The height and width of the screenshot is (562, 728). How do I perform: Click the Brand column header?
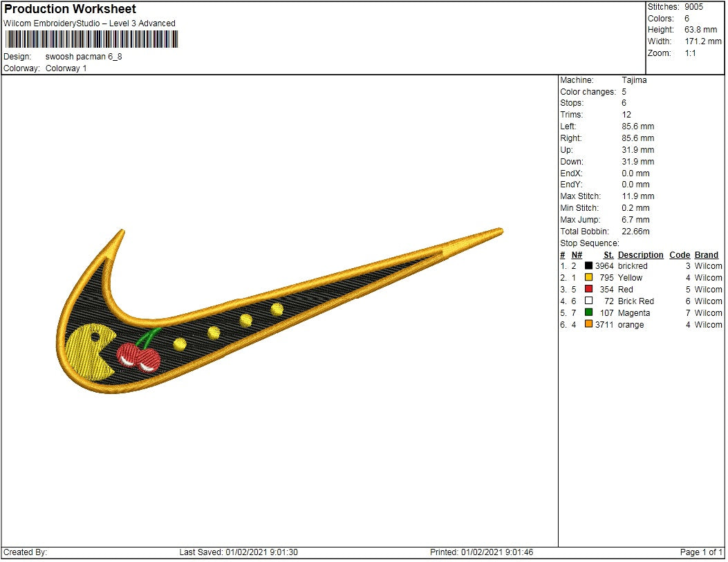pyautogui.click(x=708, y=256)
